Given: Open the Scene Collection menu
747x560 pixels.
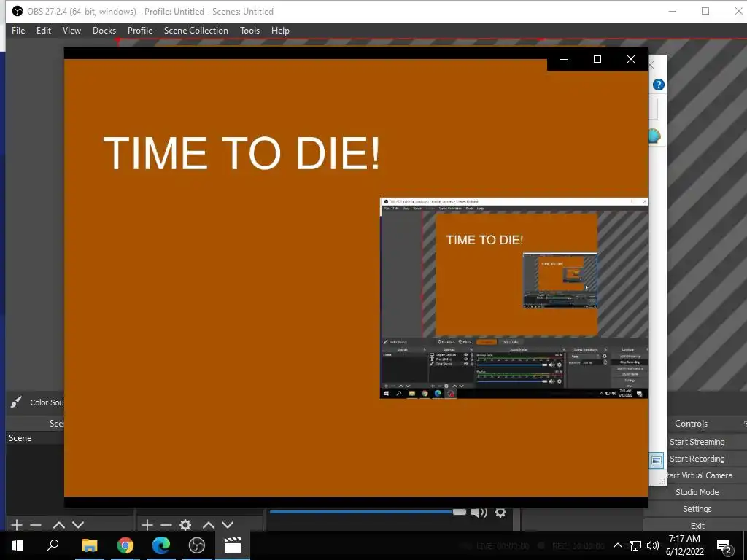Looking at the screenshot, I should 196,31.
